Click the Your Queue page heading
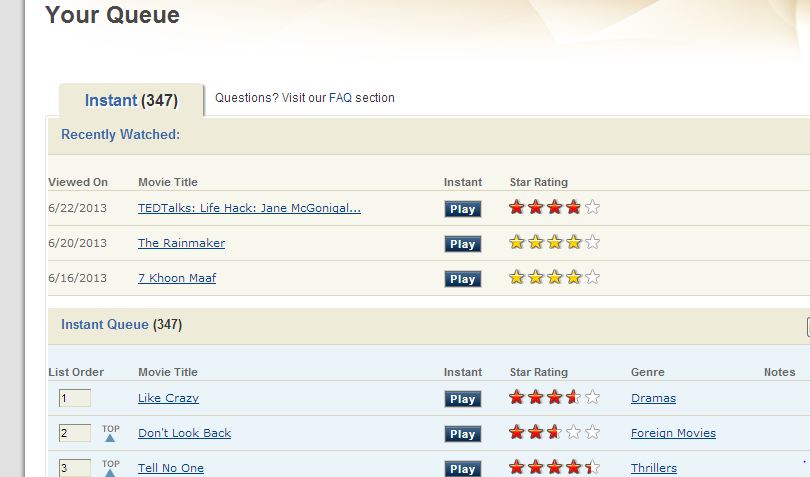Viewport: 810px width, 477px height. (113, 14)
